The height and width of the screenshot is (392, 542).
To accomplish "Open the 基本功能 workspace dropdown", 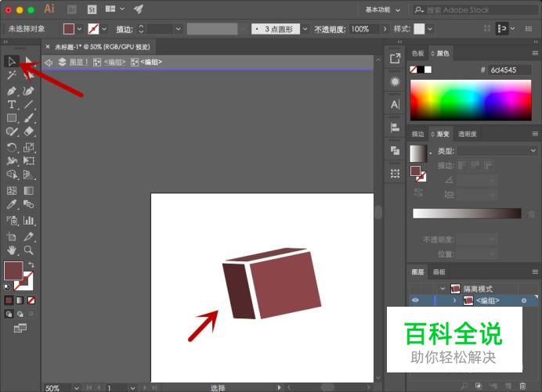I will [386, 9].
